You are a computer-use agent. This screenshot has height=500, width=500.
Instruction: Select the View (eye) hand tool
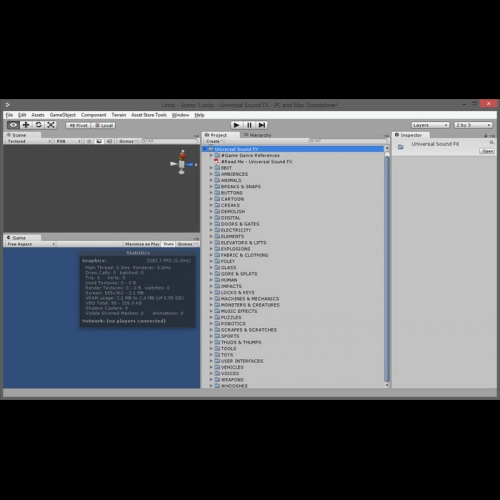pos(13,125)
